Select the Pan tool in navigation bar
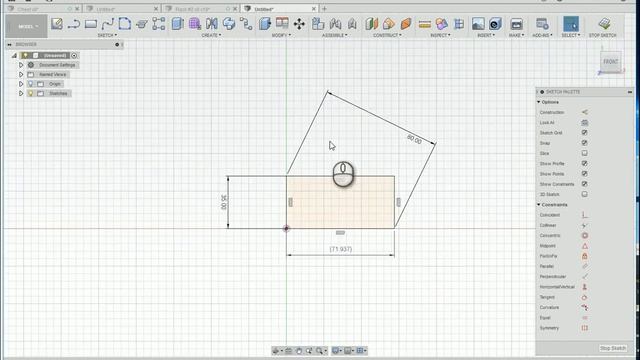 tap(299, 351)
